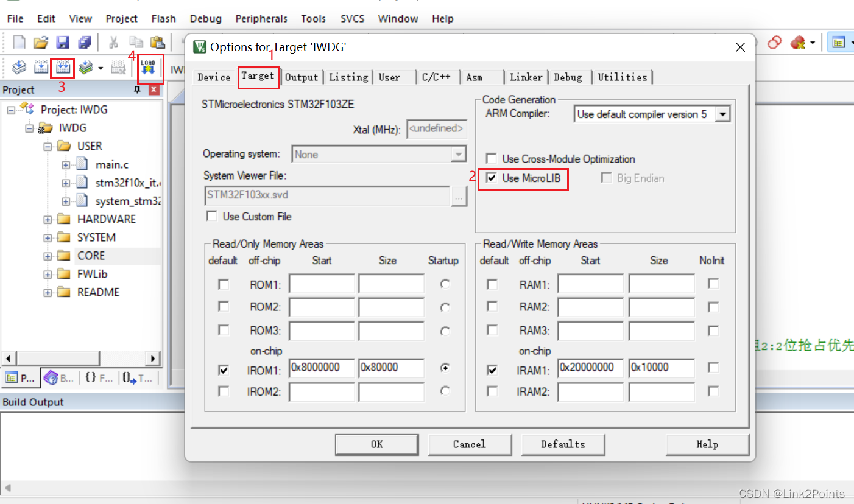Open the Output tab in options dialog
The image size is (854, 504).
(302, 77)
